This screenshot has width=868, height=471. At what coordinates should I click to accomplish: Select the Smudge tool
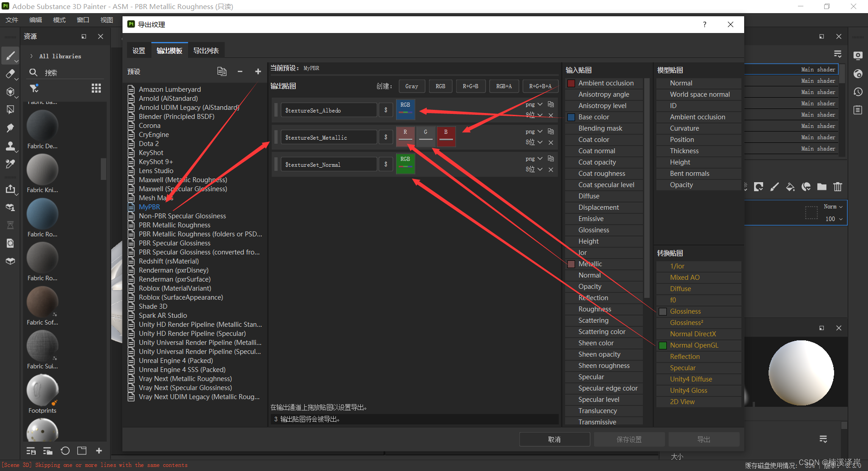coord(10,128)
